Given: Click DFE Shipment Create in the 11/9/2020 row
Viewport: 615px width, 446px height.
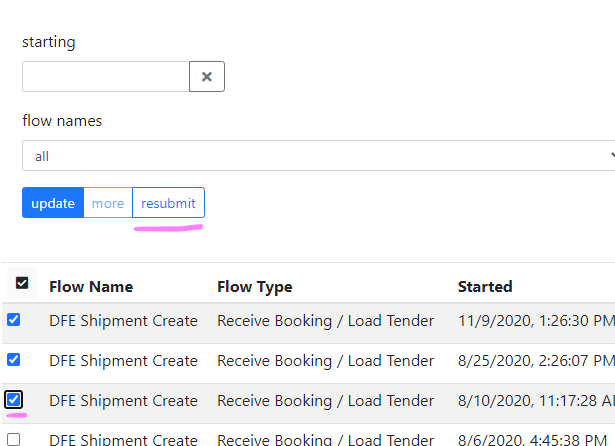Looking at the screenshot, I should click(124, 321).
